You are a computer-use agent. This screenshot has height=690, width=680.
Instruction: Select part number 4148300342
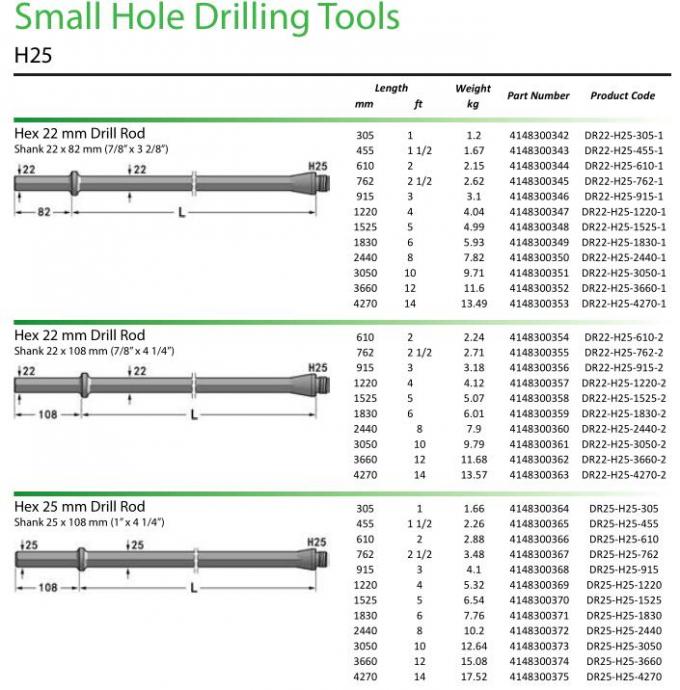[x=538, y=135]
